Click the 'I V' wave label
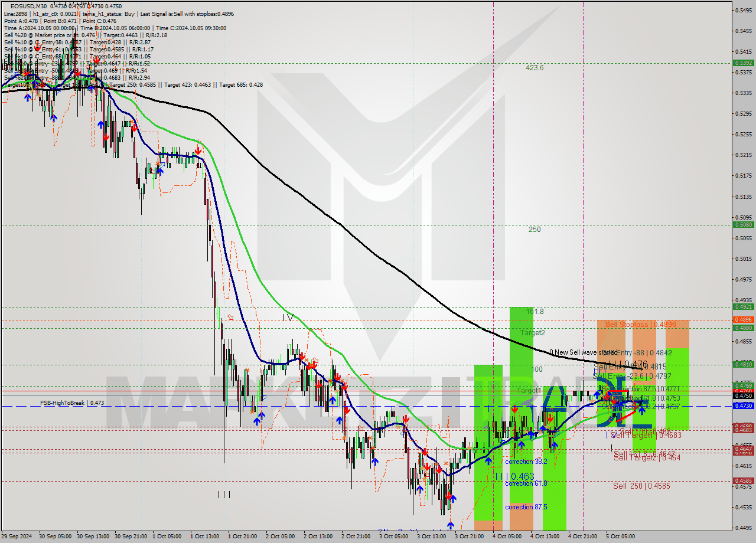The height and width of the screenshot is (543, 756). click(288, 317)
